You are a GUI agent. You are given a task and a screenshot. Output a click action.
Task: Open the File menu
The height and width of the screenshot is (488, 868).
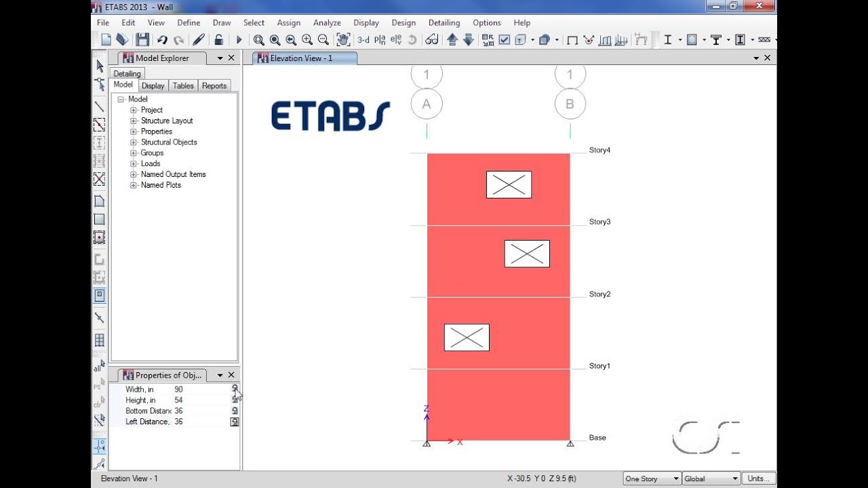(x=103, y=22)
